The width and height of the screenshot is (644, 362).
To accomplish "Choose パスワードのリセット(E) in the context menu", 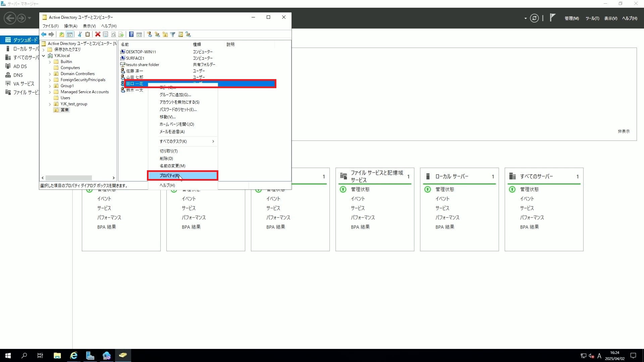I will pyautogui.click(x=183, y=110).
